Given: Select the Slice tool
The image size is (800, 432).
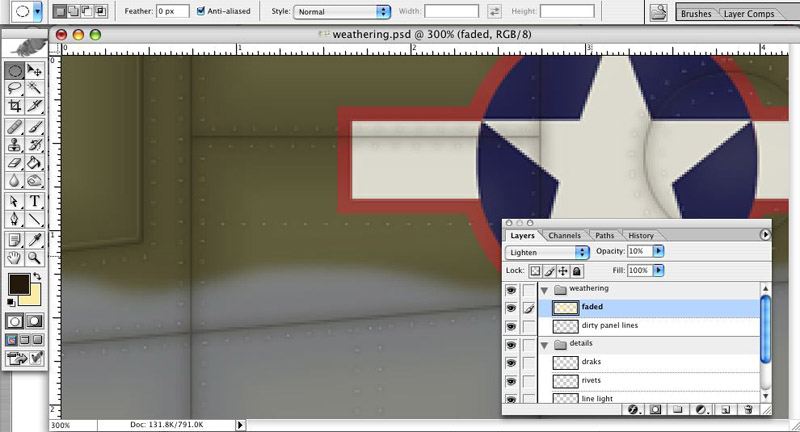Looking at the screenshot, I should click(34, 106).
